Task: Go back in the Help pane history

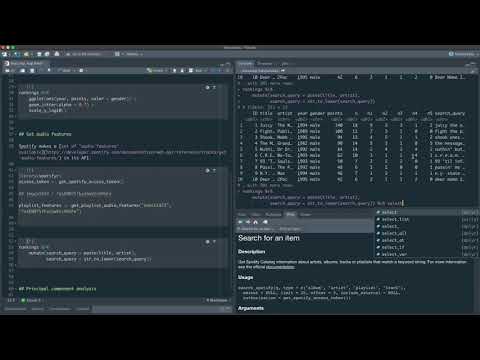Action: (x=240, y=222)
